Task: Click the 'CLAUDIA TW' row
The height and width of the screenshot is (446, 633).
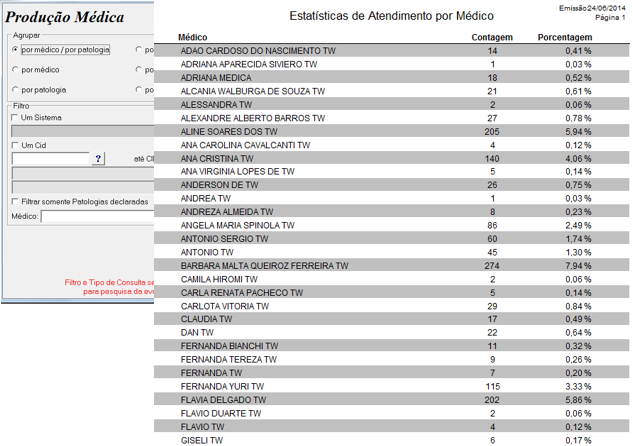Action: (391, 319)
